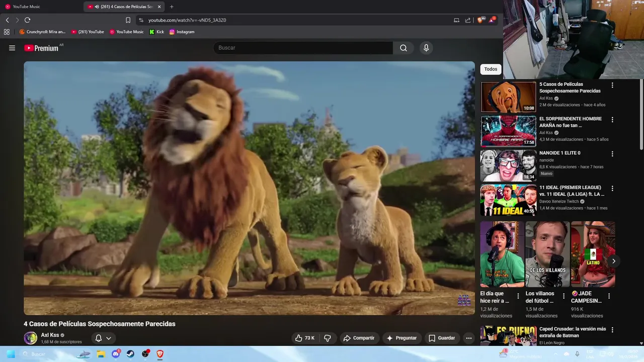Screen dimensions: 644x362
Task: Open Brave Shields lion icon
Action: (x=479, y=20)
